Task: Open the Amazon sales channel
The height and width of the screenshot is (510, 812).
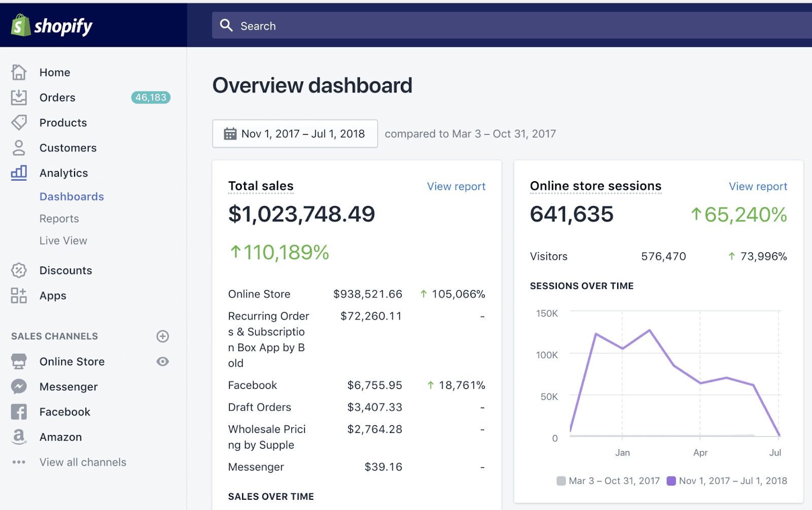Action: 60,437
